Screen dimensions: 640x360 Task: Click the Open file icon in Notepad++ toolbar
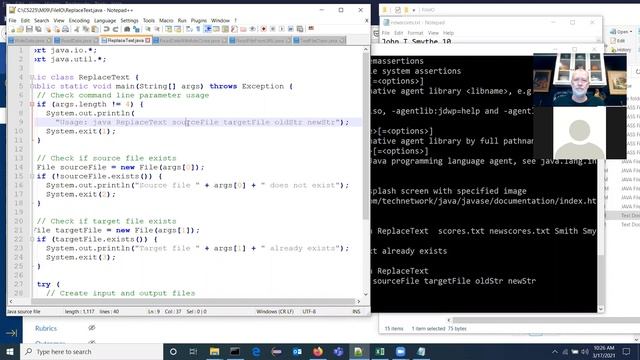pos(20,29)
